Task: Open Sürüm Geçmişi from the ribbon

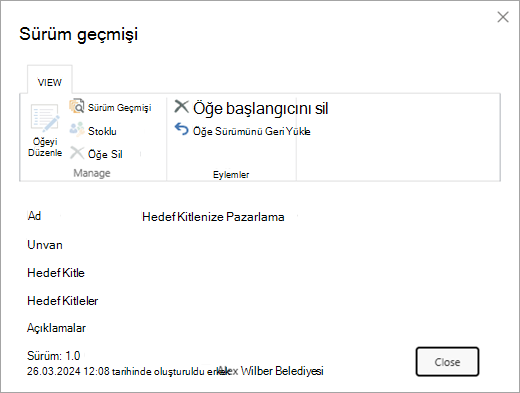Action: (119, 107)
